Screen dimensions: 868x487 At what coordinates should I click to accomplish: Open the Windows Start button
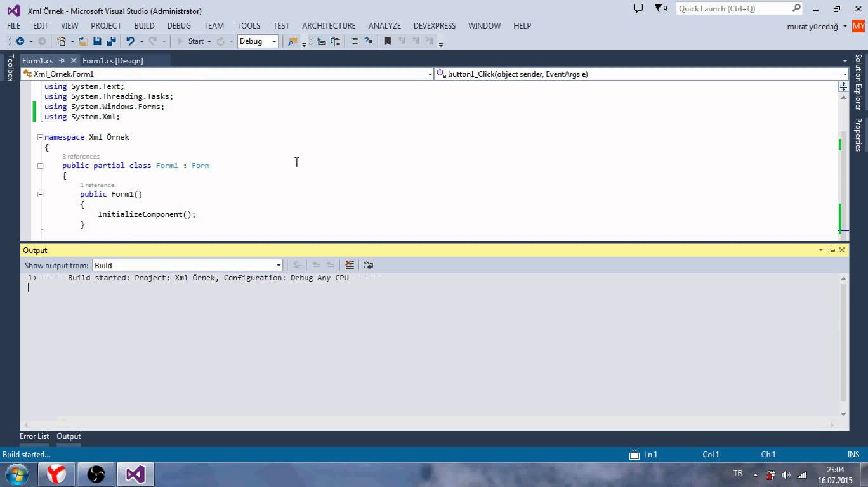[x=16, y=474]
